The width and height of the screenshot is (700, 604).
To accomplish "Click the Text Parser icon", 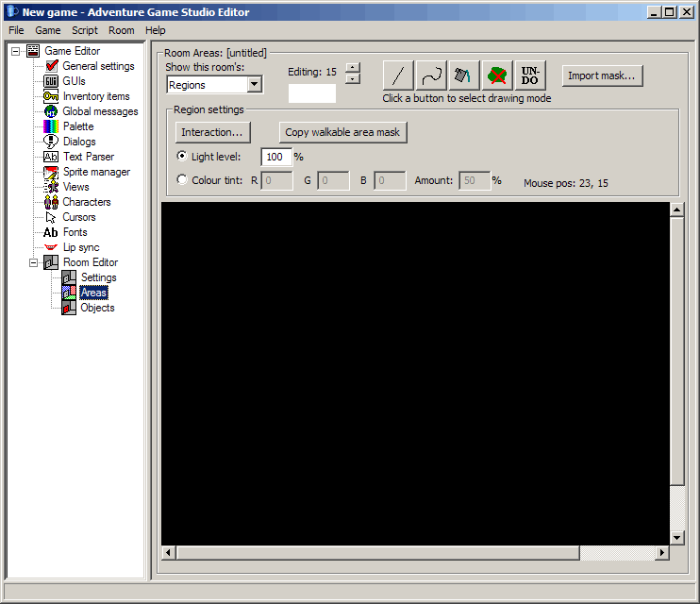I will pos(50,157).
